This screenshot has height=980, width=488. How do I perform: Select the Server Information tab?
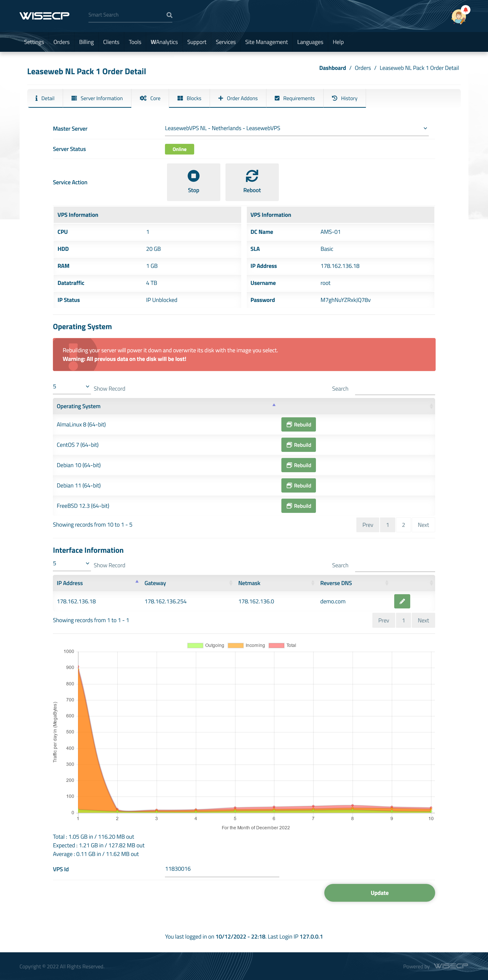coord(97,98)
